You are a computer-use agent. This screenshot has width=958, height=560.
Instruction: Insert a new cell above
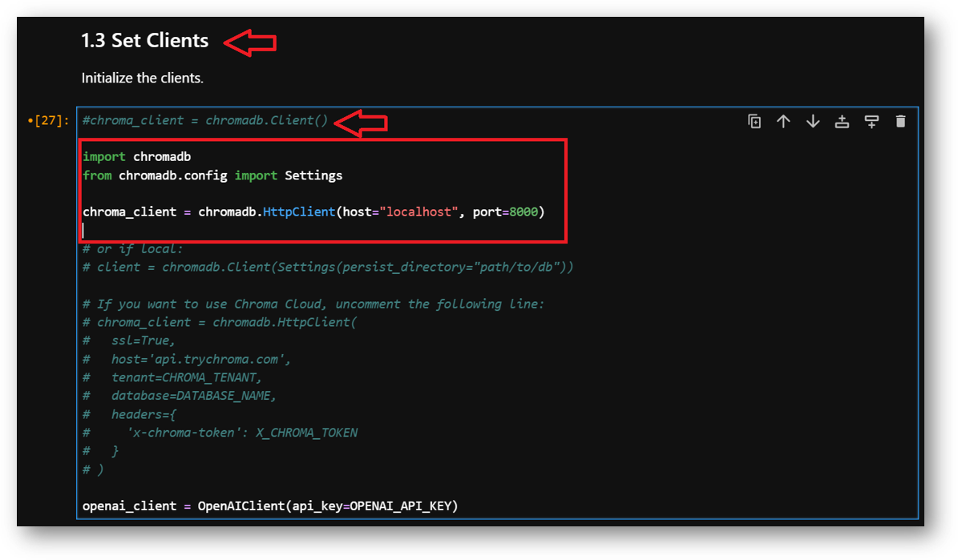(842, 120)
